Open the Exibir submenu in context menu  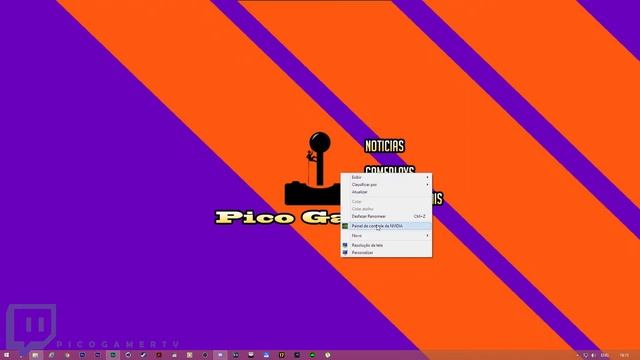386,177
